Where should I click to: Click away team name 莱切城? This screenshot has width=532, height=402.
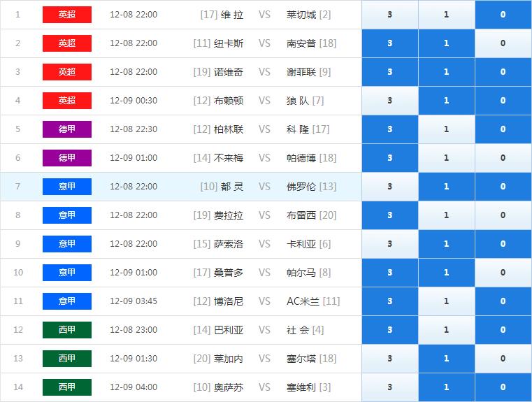coord(301,15)
